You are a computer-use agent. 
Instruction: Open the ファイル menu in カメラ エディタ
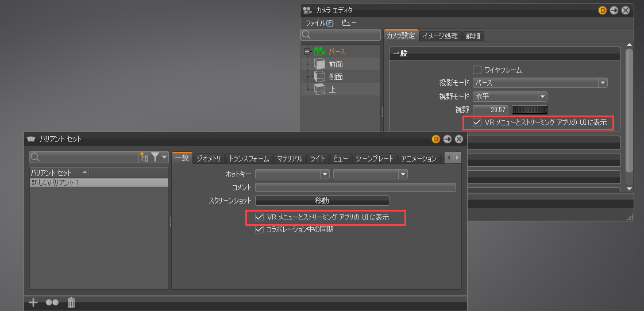(319, 24)
